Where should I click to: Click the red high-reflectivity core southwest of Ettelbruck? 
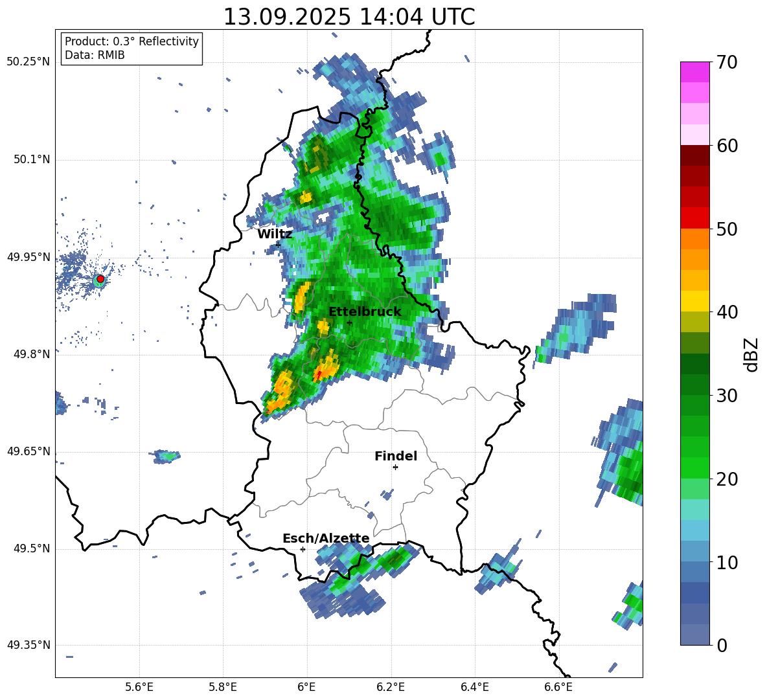click(319, 375)
